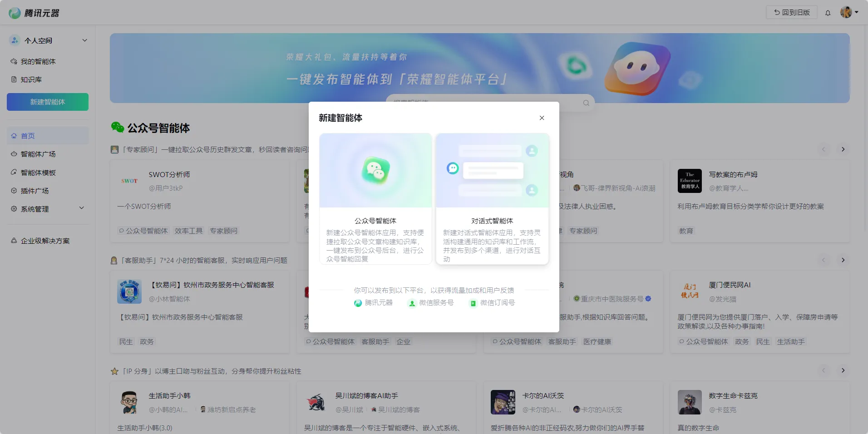The height and width of the screenshot is (434, 868).
Task: Choose the 对话式智能体 card
Action: [492, 198]
